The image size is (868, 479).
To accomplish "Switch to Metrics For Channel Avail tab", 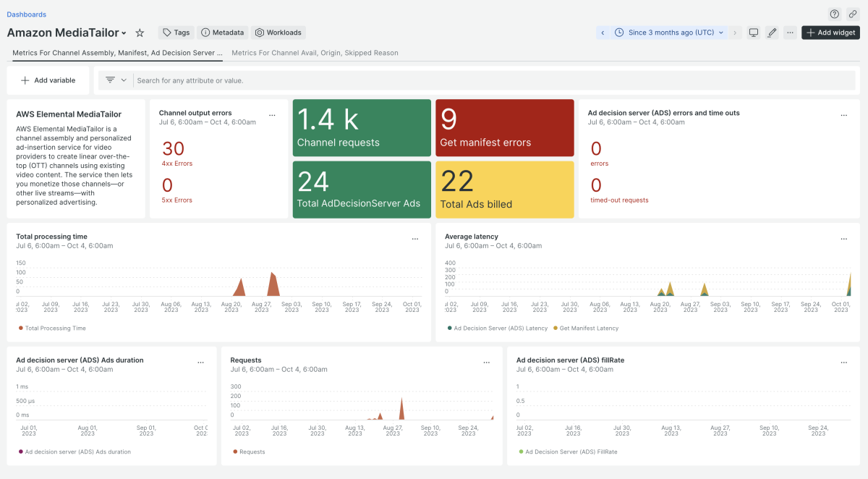I will [x=315, y=53].
